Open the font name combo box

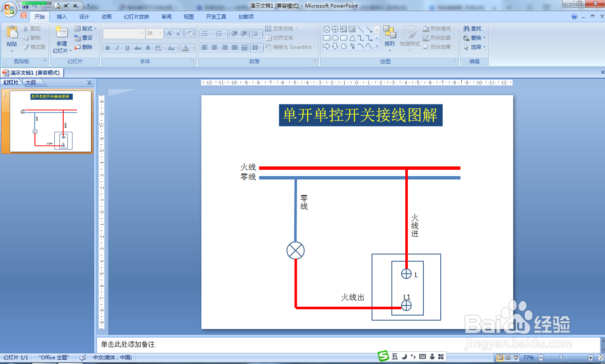(124, 33)
